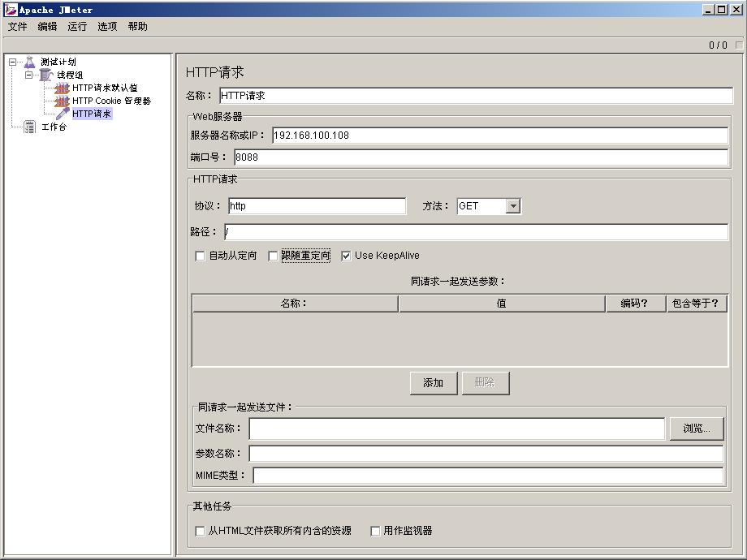Click the Test Plan flask icon in tree

point(29,62)
